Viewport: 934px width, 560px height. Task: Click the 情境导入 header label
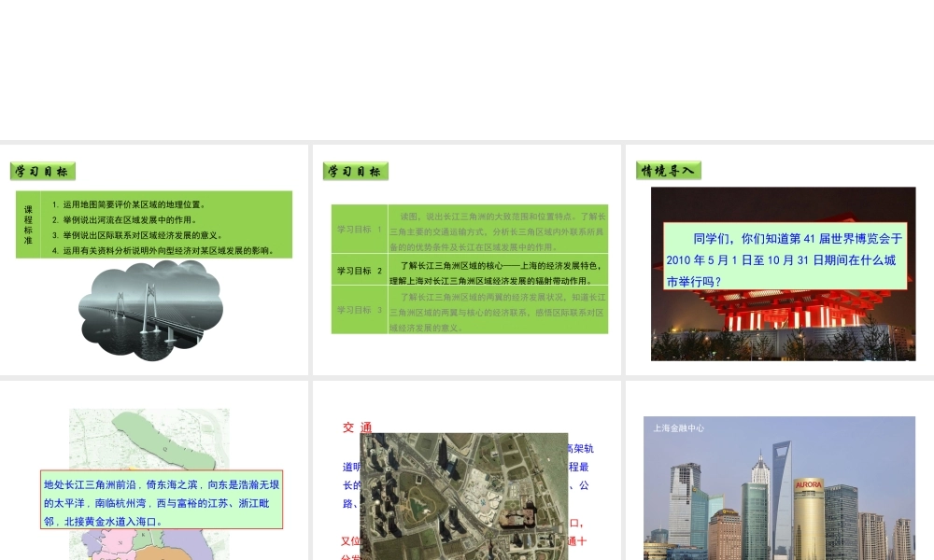click(668, 170)
